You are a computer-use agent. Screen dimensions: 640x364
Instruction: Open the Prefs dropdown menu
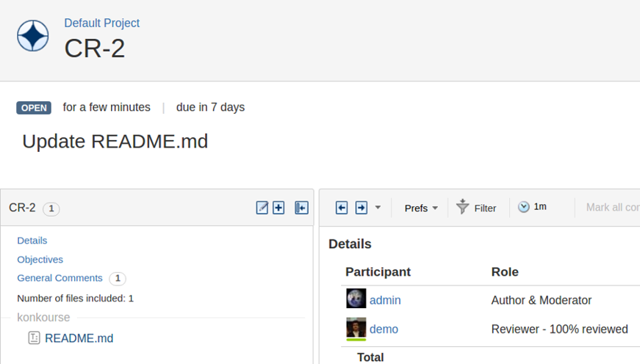point(421,208)
